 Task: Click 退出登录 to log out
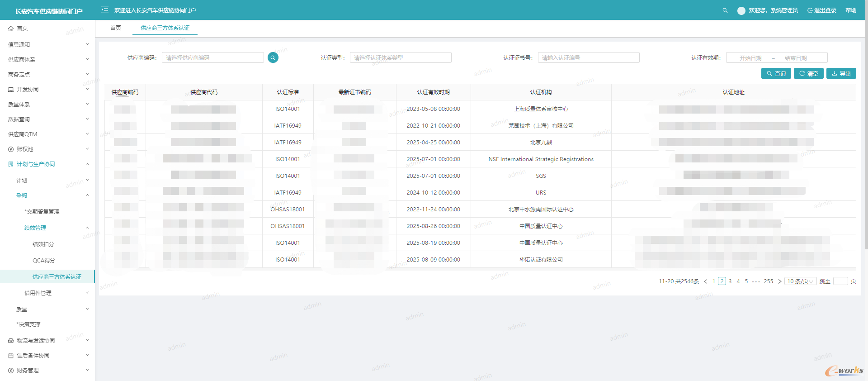pos(822,10)
